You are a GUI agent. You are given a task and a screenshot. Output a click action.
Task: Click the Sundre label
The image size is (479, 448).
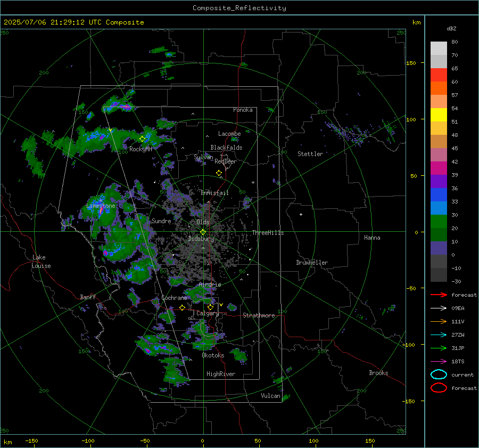tap(161, 221)
